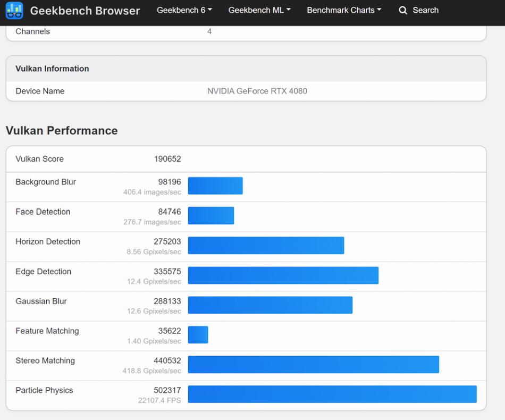Select Background Blur score 98196
Image resolution: width=505 pixels, height=420 pixels.
170,182
